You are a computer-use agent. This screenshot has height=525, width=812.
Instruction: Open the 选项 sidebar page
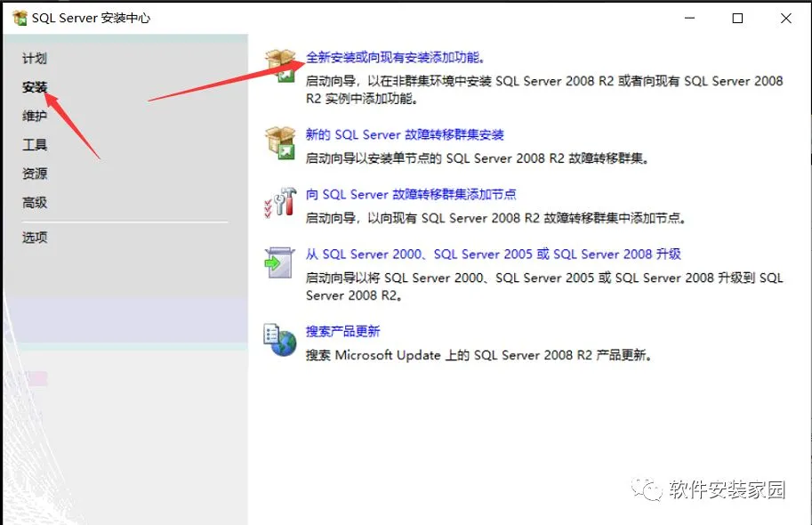35,238
